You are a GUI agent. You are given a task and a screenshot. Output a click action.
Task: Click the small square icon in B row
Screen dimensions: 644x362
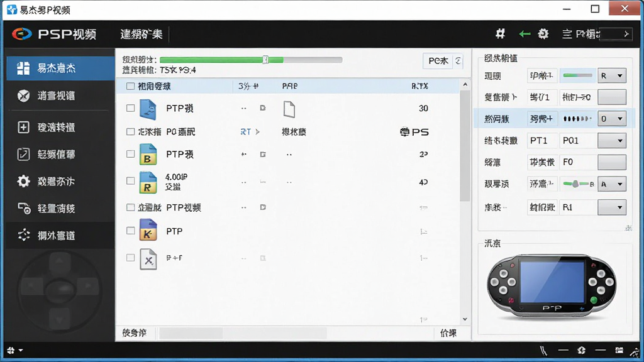263,155
